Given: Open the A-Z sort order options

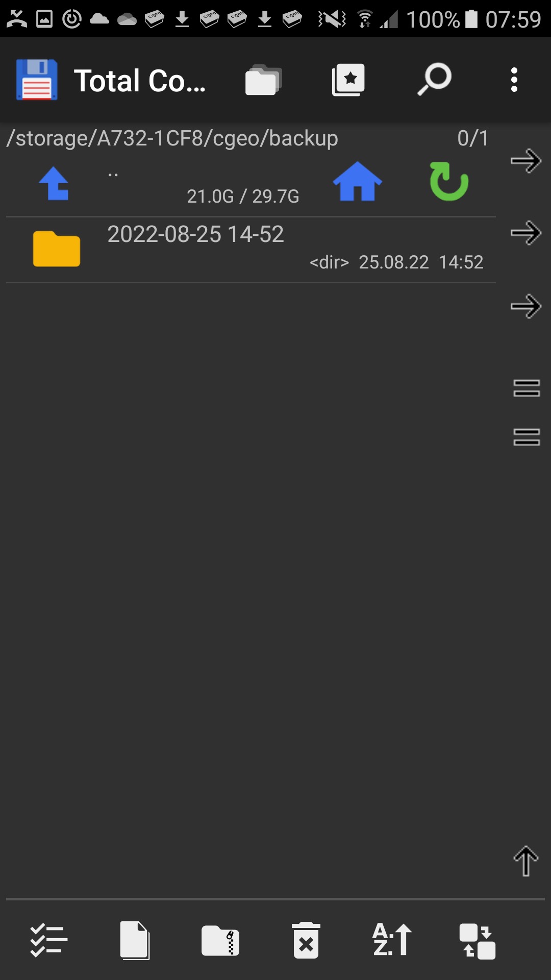Looking at the screenshot, I should 392,939.
